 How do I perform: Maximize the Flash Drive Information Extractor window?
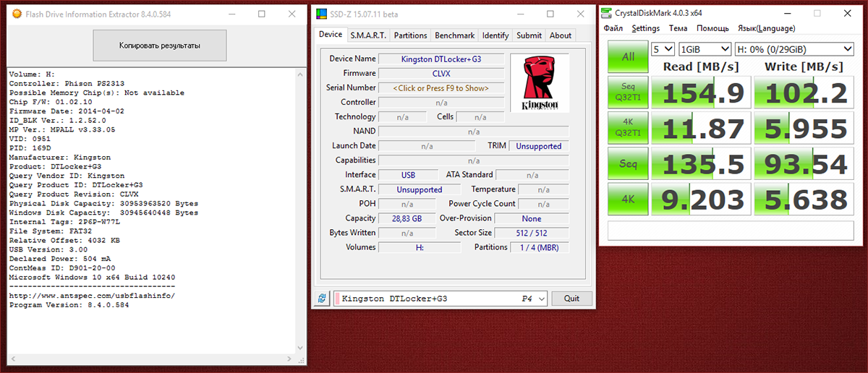pyautogui.click(x=261, y=14)
